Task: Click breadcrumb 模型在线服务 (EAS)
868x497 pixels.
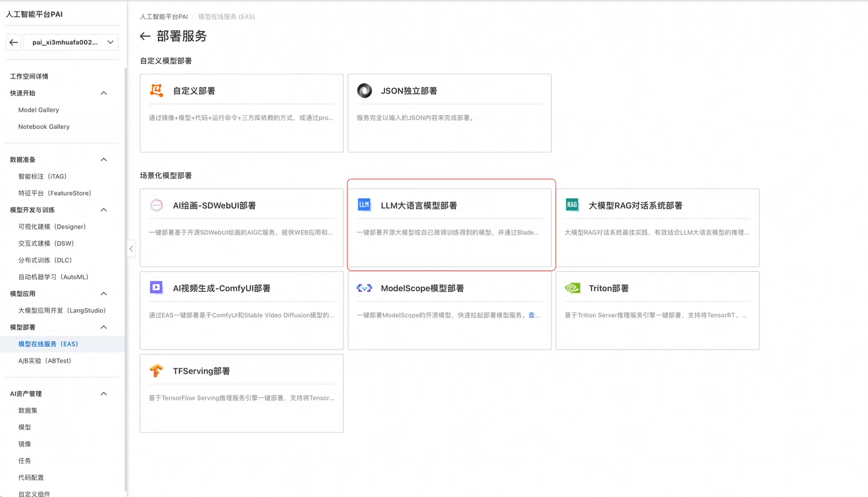Action: [x=226, y=17]
